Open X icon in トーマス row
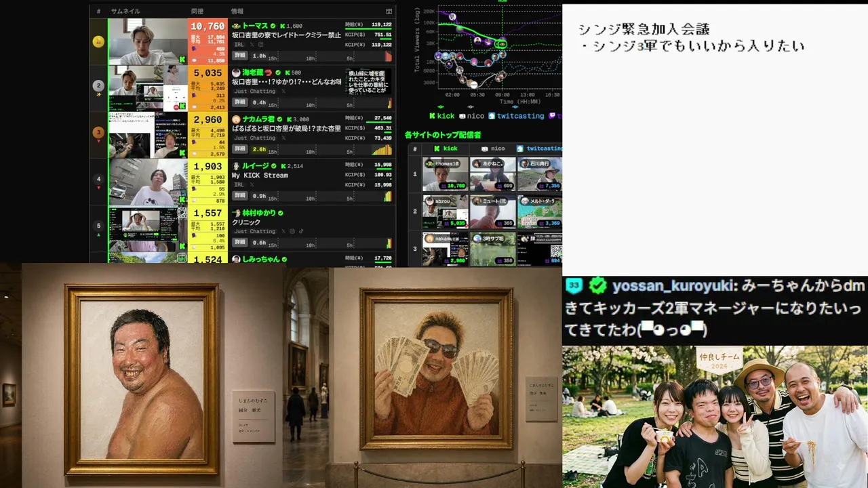Screen dimensions: 868x488 click(252, 45)
